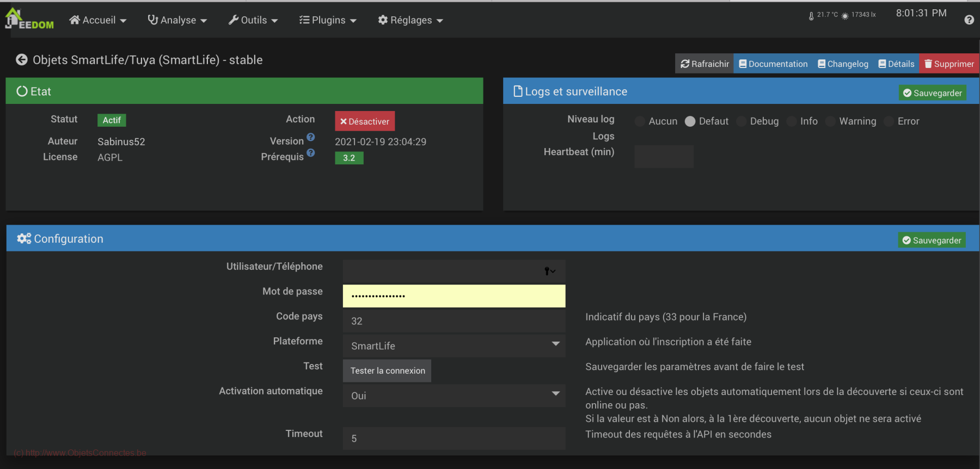This screenshot has height=469, width=980.
Task: Click the Jeedom logo icon
Action: pyautogui.click(x=29, y=19)
